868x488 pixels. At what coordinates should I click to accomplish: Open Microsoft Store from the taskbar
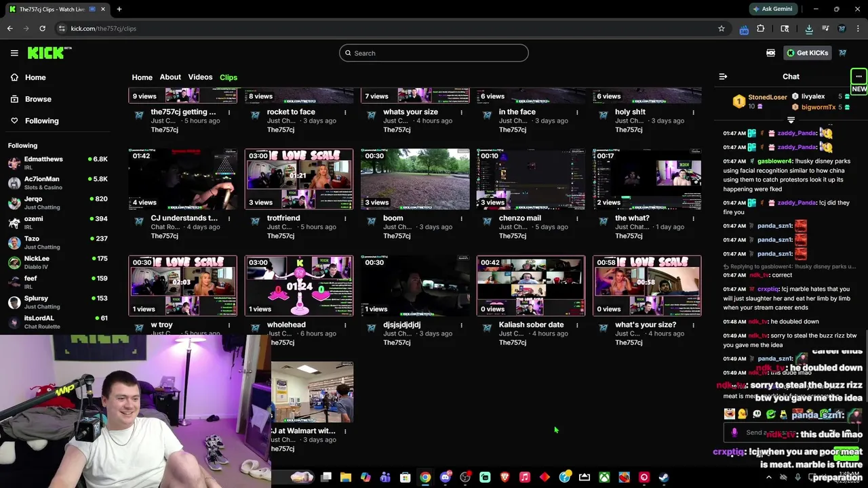click(405, 477)
